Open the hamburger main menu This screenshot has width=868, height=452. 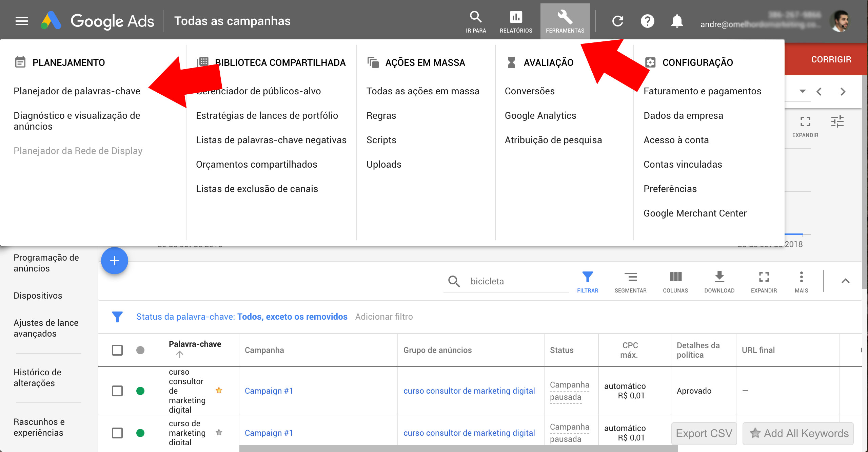[22, 21]
